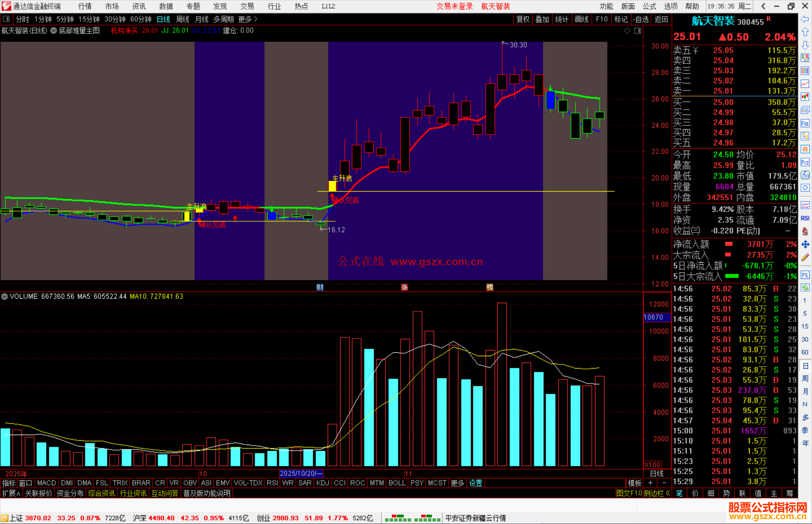The height and width of the screenshot is (524, 812).
Task: Switch to the MACD indicator tab
Action: click(x=46, y=483)
